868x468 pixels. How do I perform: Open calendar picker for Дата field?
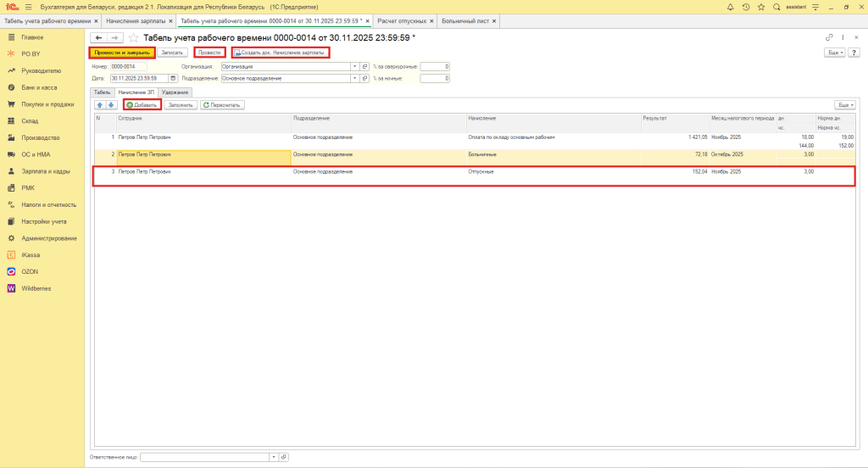tap(173, 79)
